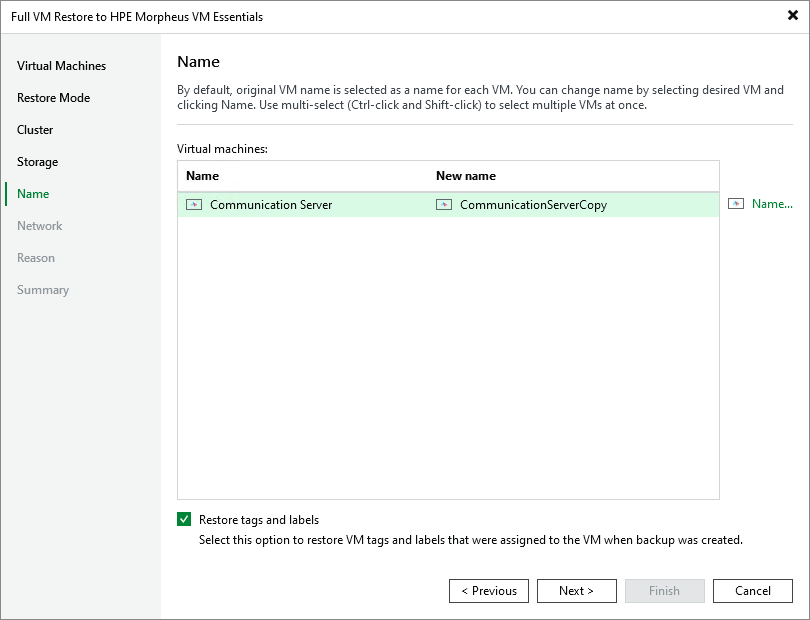Click the Name... link to rename the VM
Image resolution: width=810 pixels, height=620 pixels.
[772, 203]
